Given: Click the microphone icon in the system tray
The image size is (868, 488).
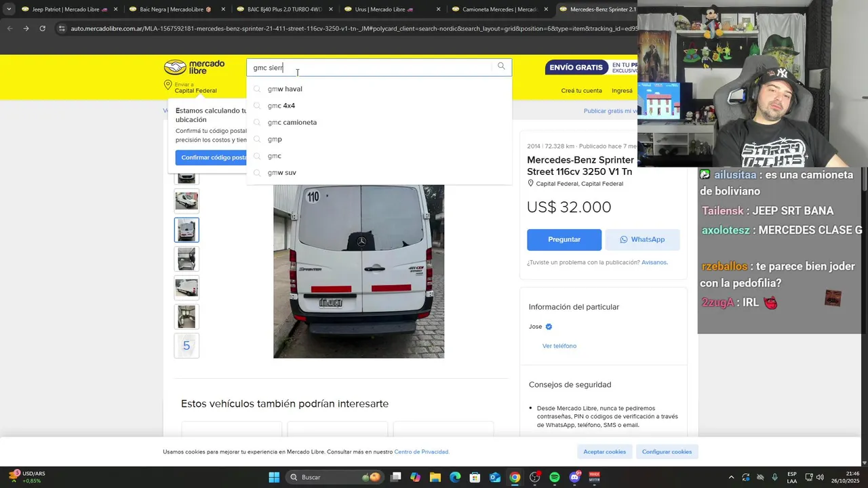Looking at the screenshot, I should [x=775, y=477].
